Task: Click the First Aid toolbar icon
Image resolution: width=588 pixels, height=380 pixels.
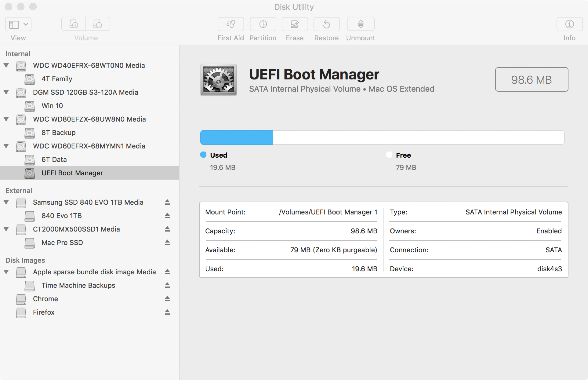Action: (230, 24)
